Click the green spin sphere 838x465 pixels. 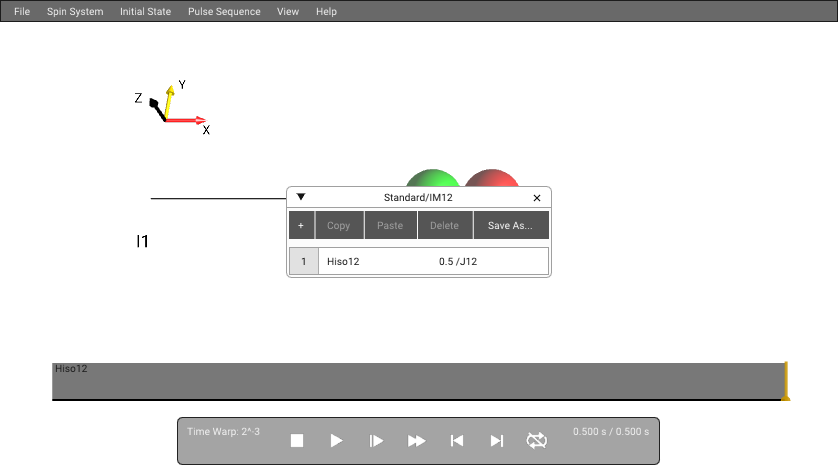433,178
